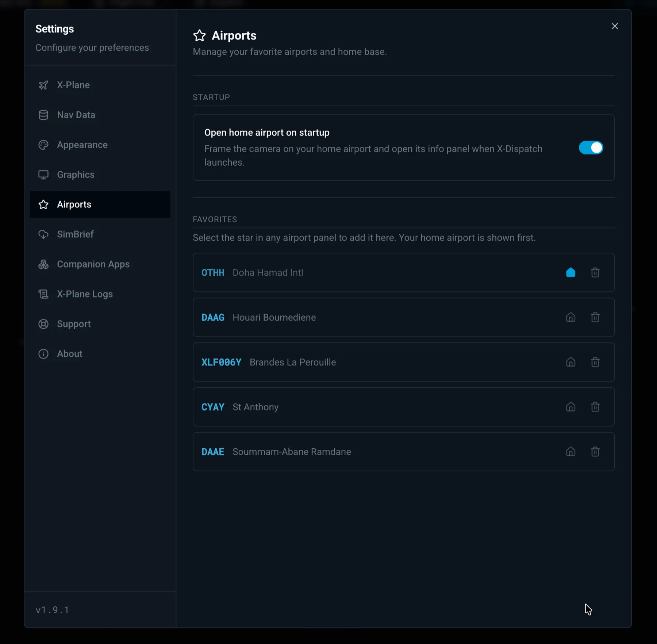The height and width of the screenshot is (644, 657).
Task: Click the Houari Boumediene name
Action: click(x=274, y=318)
